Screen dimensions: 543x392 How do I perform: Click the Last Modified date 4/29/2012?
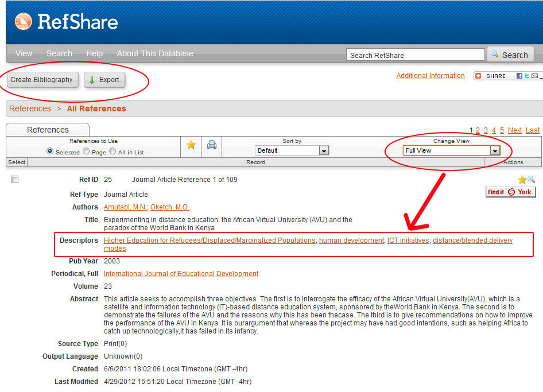(x=178, y=382)
